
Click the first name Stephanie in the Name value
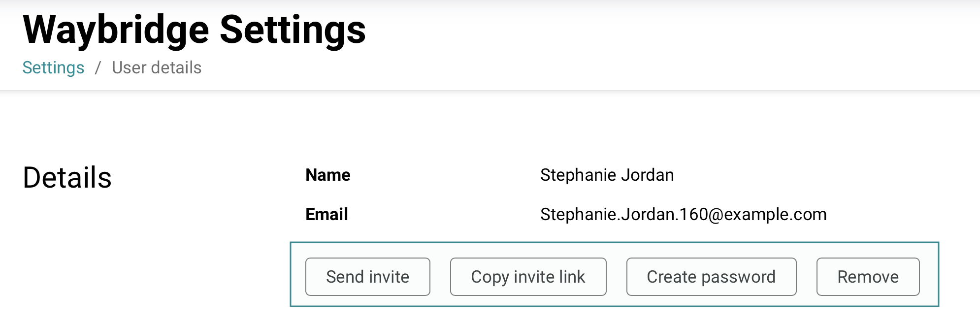tap(578, 175)
